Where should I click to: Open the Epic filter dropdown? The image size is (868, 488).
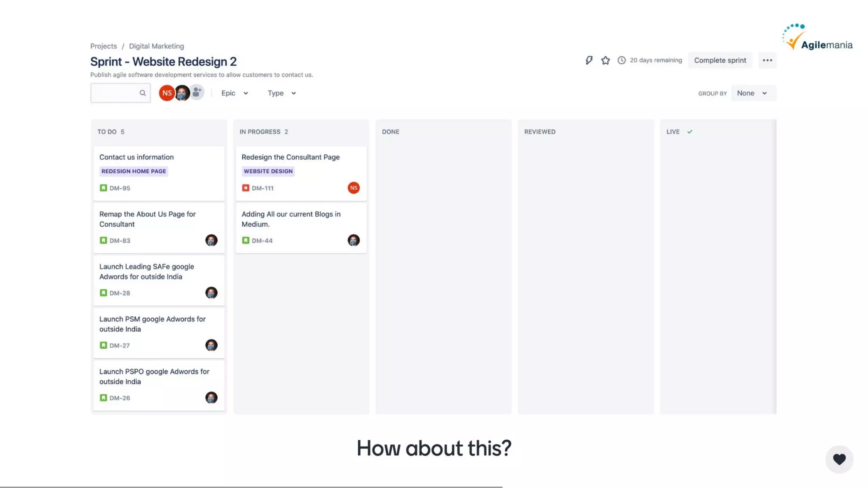234,93
